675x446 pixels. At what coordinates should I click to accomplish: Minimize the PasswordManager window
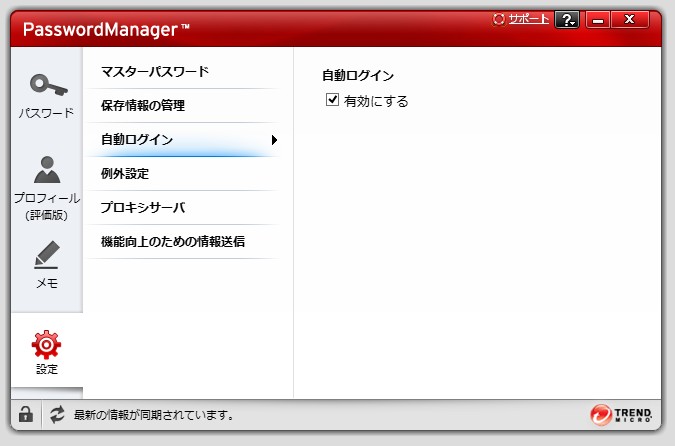click(598, 20)
